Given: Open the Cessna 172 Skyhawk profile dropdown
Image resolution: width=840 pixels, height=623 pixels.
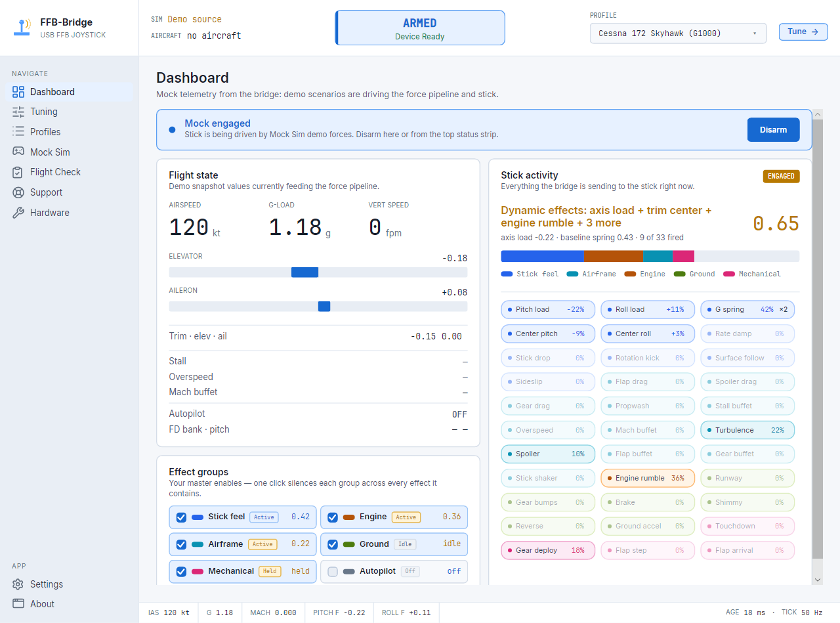Looking at the screenshot, I should click(x=678, y=33).
